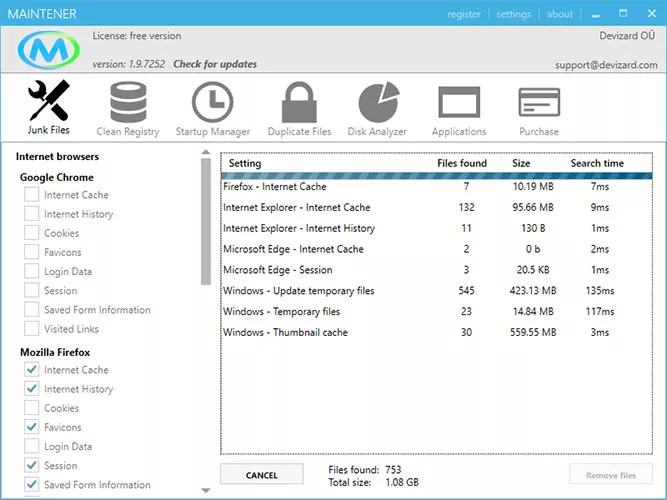The width and height of the screenshot is (667, 500).
Task: Check Mozilla Firefox Cookies checkbox
Action: click(x=31, y=408)
